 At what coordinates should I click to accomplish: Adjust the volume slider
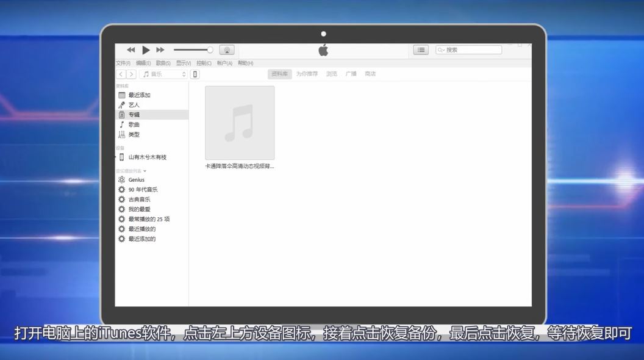coord(193,49)
